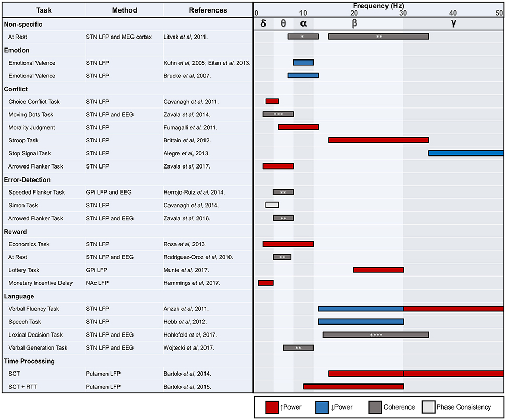The image size is (506, 420).
Task: Select the "Monetary Incentive Delay" row label
Action: (x=40, y=283)
